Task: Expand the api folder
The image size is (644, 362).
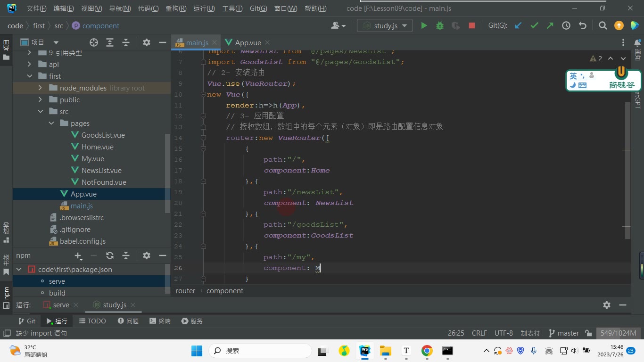Action: (x=30, y=65)
